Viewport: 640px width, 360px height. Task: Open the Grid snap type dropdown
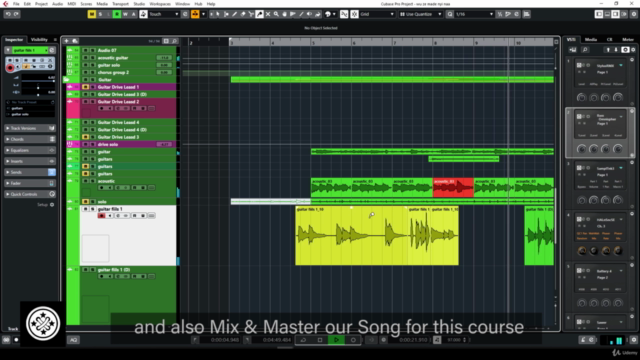[x=377, y=14]
